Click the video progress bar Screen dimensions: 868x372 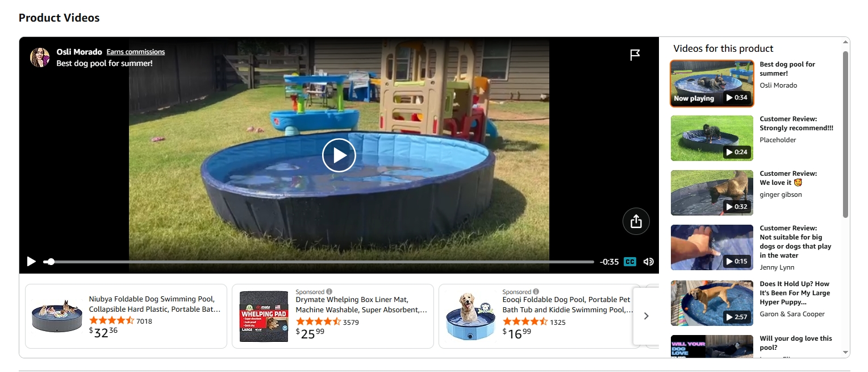pyautogui.click(x=318, y=262)
